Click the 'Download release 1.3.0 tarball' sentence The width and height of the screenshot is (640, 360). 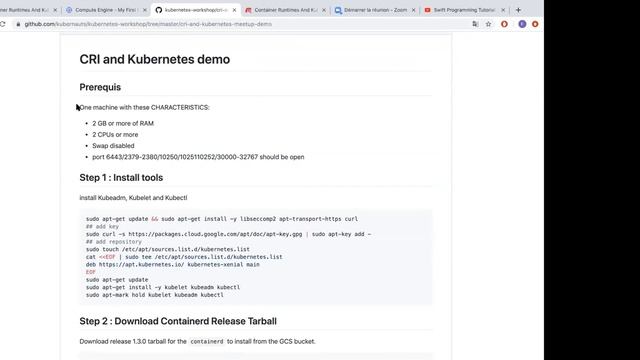tap(198, 341)
